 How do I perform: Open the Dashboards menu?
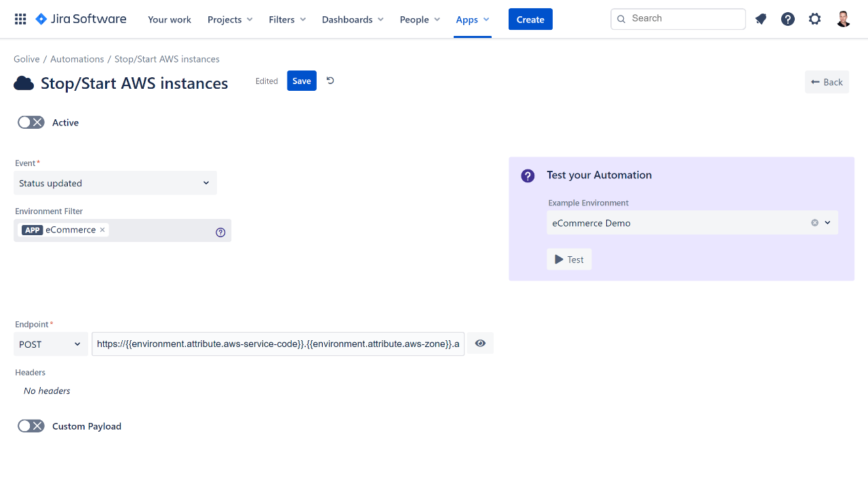(x=352, y=20)
